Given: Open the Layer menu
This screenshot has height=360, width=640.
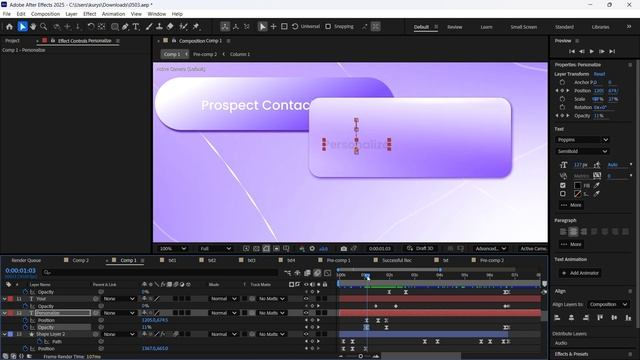Looking at the screenshot, I should click(71, 14).
